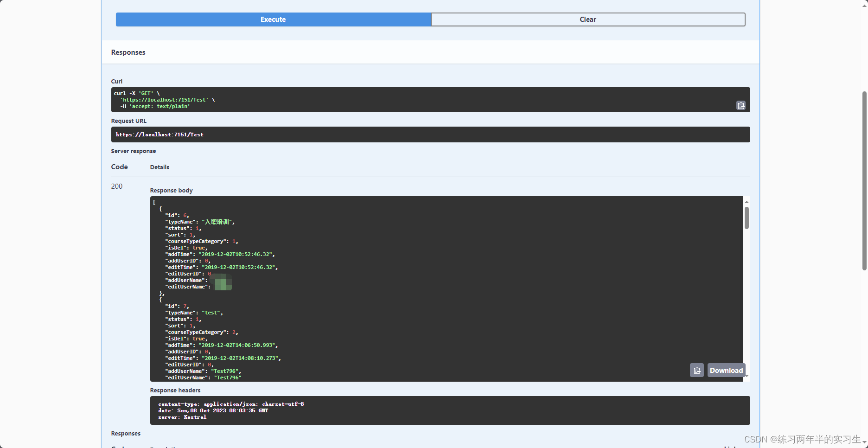
Task: Download the server response body
Action: pos(726,370)
